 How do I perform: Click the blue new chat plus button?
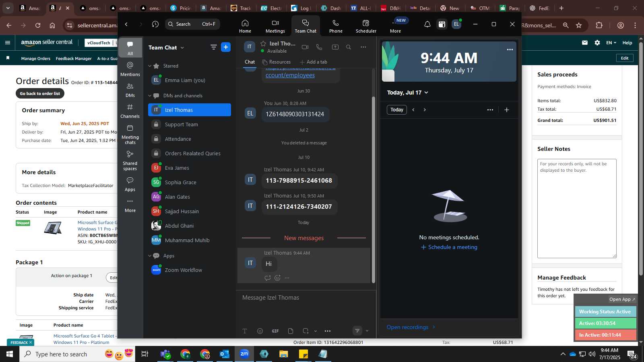coord(226,47)
